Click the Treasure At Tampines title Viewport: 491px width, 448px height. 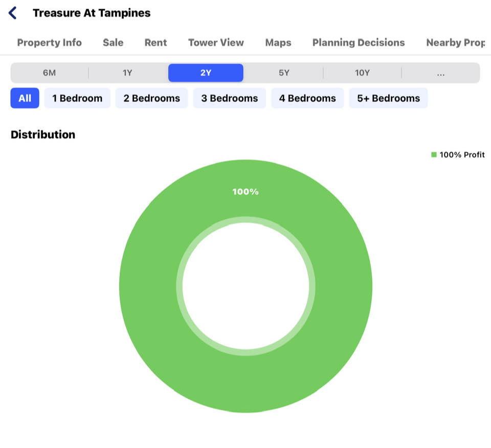pos(92,13)
